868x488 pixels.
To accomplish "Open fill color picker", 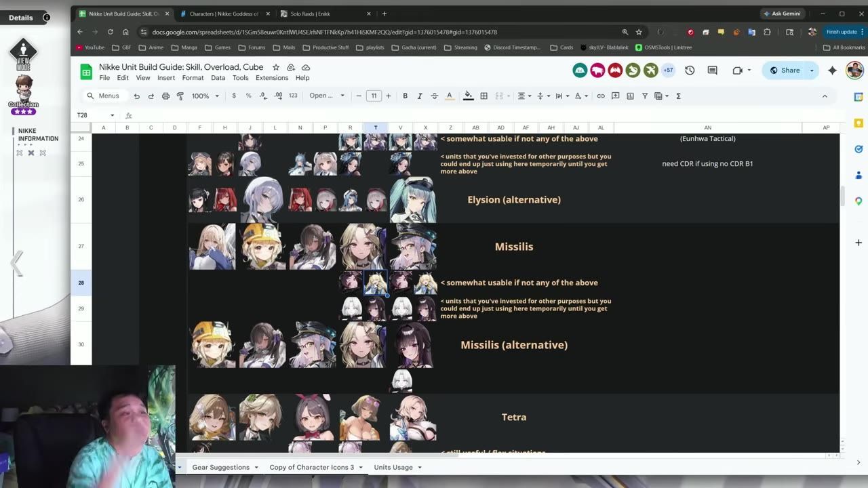I will [468, 96].
